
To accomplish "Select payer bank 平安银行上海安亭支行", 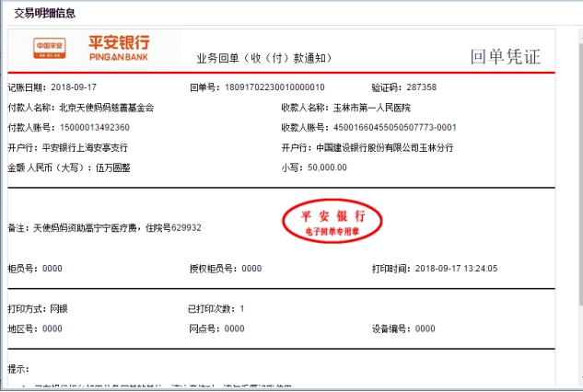I will 85,147.
